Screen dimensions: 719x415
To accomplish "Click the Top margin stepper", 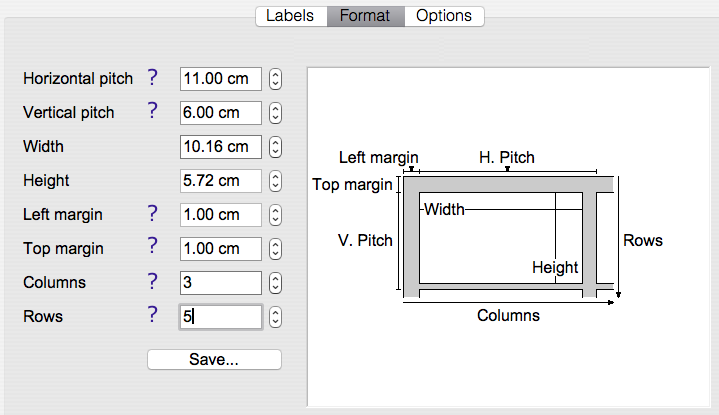I will coord(276,249).
